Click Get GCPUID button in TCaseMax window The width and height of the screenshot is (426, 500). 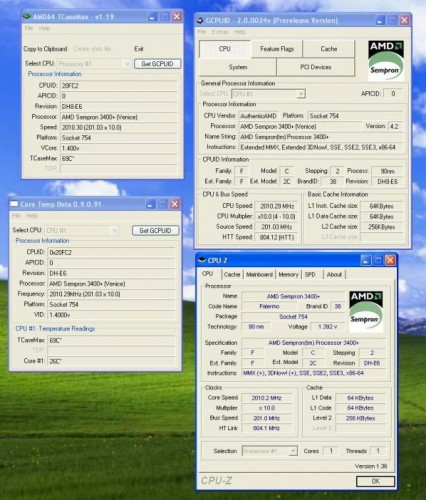coord(157,64)
